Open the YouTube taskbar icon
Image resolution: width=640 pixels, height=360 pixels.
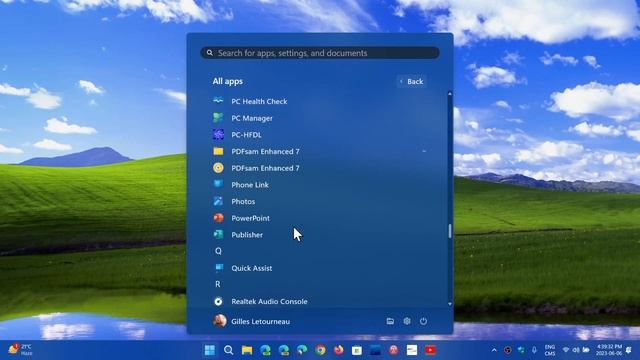click(430, 350)
